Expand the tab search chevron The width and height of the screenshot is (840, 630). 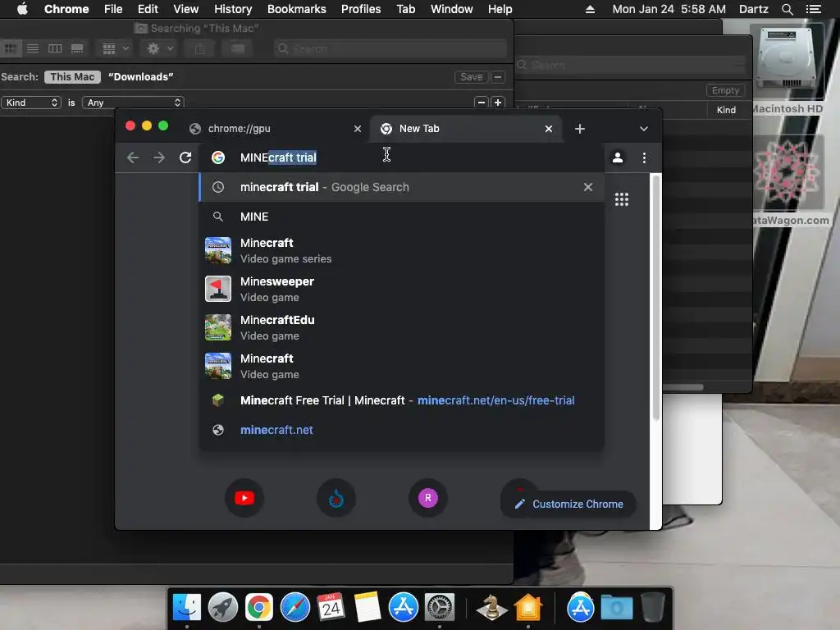[x=644, y=129]
